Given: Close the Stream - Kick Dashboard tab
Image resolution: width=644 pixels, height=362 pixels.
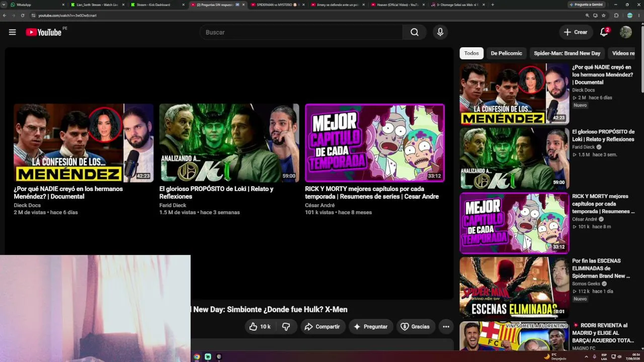Looking at the screenshot, I should [x=183, y=5].
